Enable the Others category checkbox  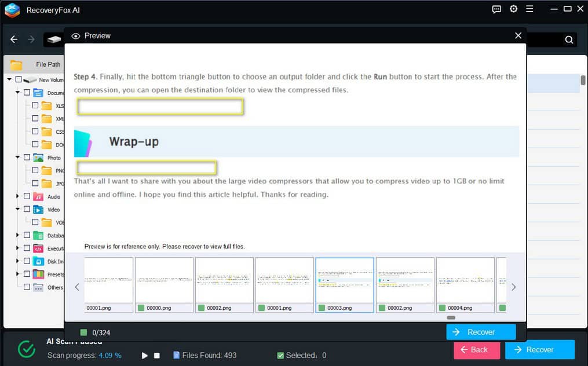point(27,287)
